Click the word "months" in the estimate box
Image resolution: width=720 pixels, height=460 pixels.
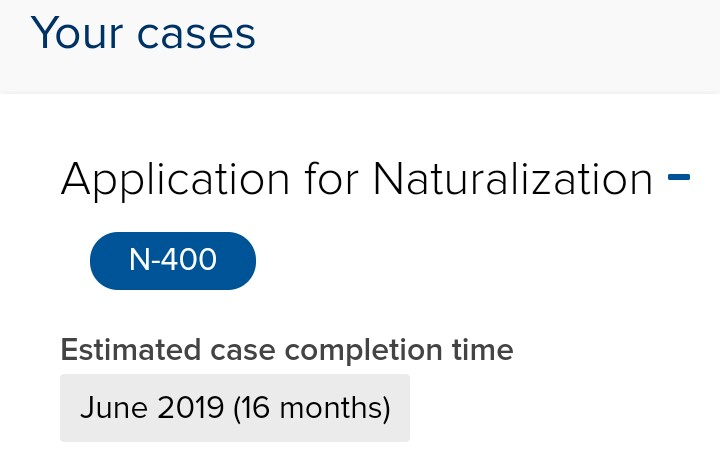[331, 408]
